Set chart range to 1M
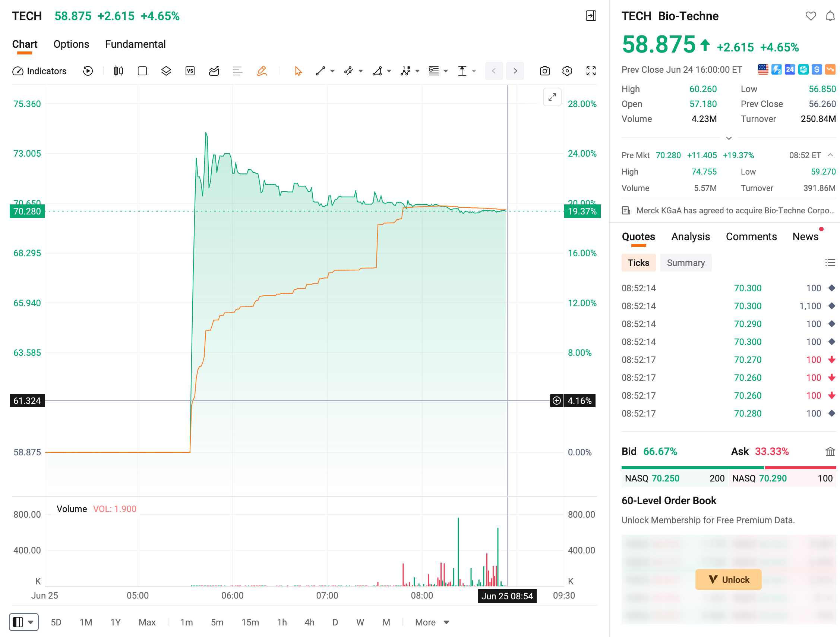Image resolution: width=840 pixels, height=637 pixels. [x=86, y=622]
